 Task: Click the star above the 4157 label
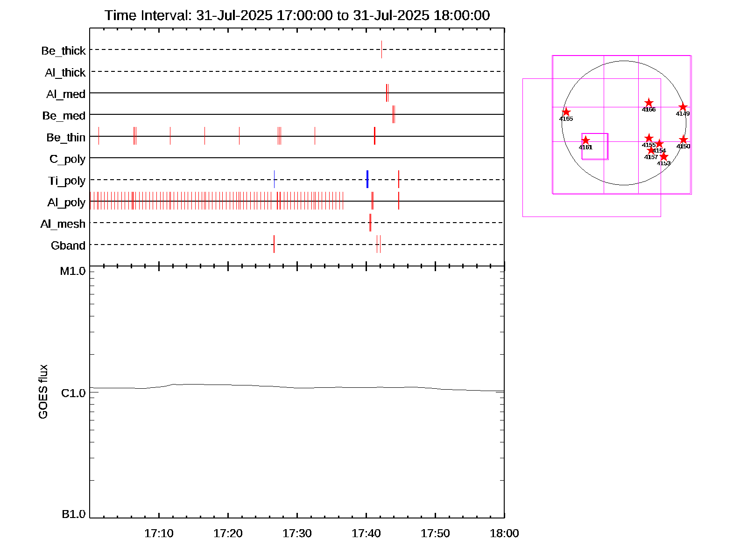[x=651, y=150]
